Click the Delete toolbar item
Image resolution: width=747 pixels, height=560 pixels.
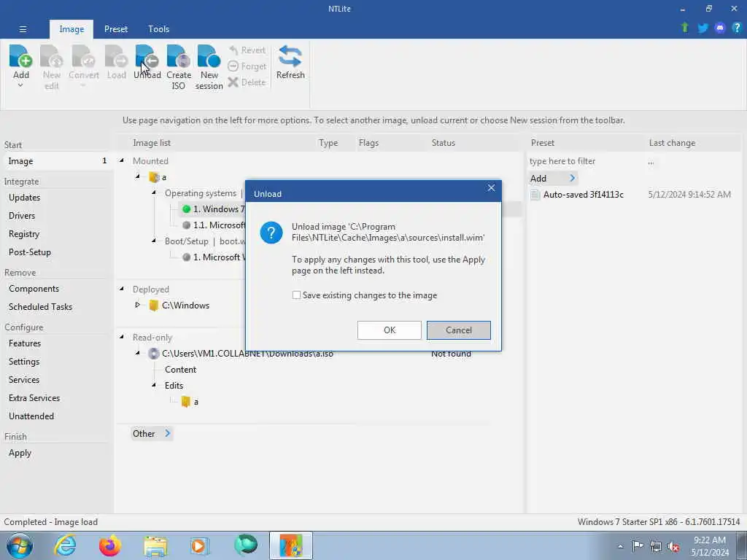pyautogui.click(x=247, y=82)
